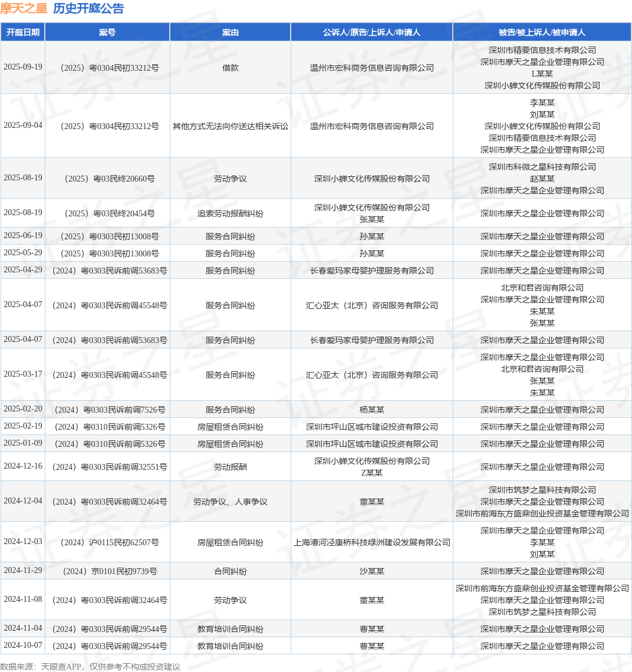The width and height of the screenshot is (632, 672).
Task: Select the date 2024-11-04
Action: [23, 628]
